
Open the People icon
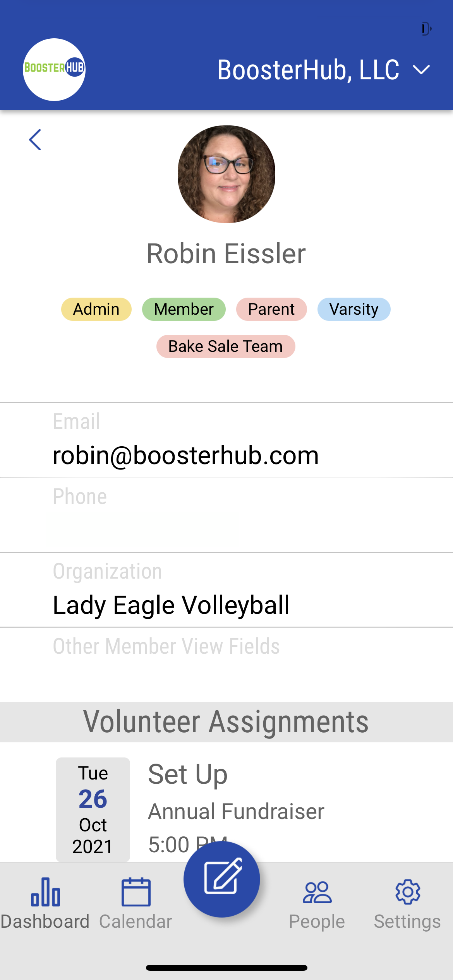point(317,892)
